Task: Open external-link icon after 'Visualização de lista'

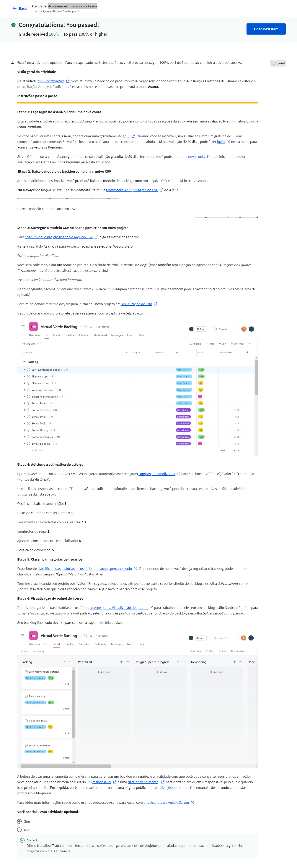Action: (x=156, y=304)
